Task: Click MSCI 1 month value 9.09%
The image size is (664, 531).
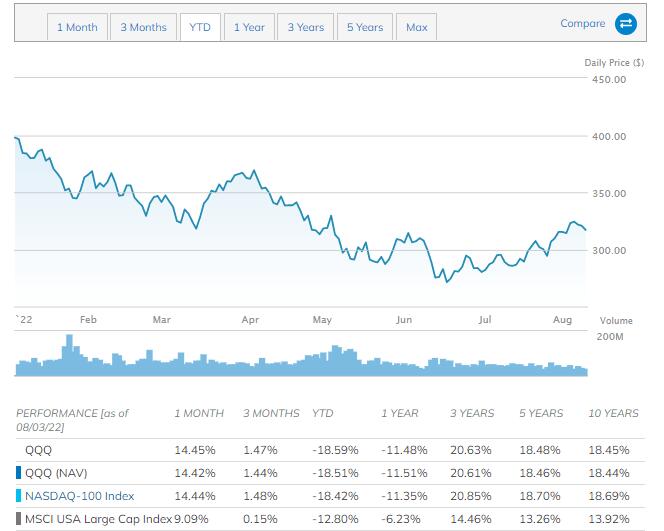Action: tap(191, 519)
